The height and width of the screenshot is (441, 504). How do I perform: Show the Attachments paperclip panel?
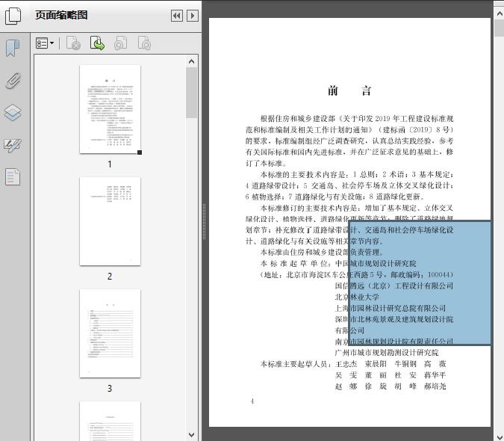pos(13,81)
